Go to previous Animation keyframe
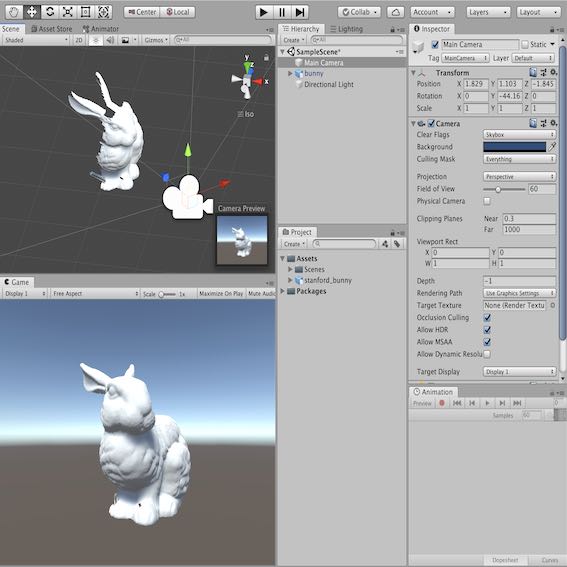This screenshot has height=567, width=567. 472,403
